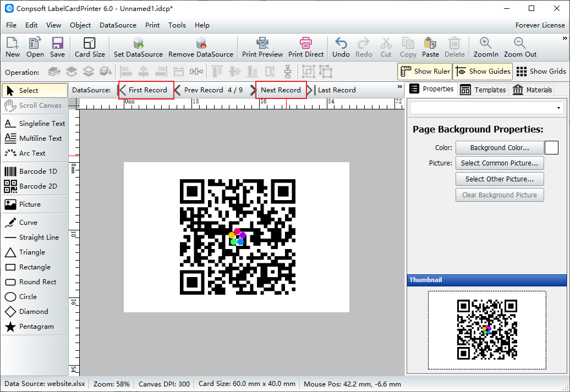Select the Barcode 1D tool

35,171
